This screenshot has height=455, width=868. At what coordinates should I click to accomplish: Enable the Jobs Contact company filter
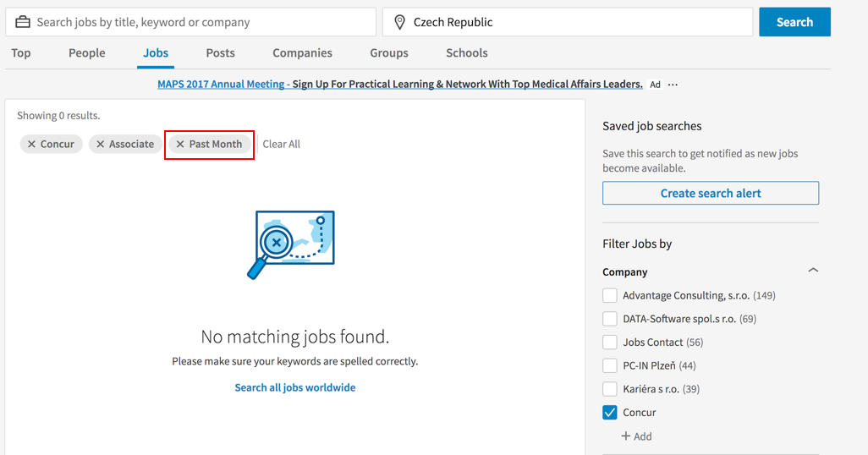pos(610,343)
